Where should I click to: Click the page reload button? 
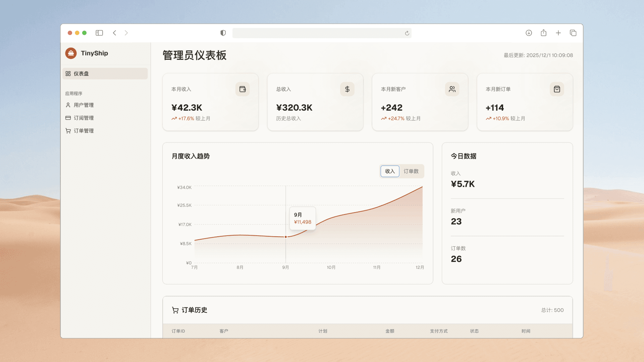pos(407,33)
